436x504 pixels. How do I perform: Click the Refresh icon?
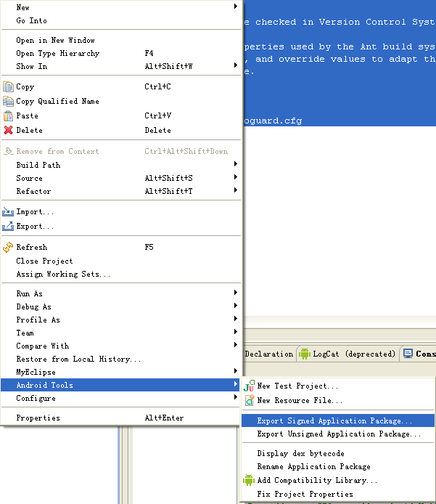(x=8, y=248)
